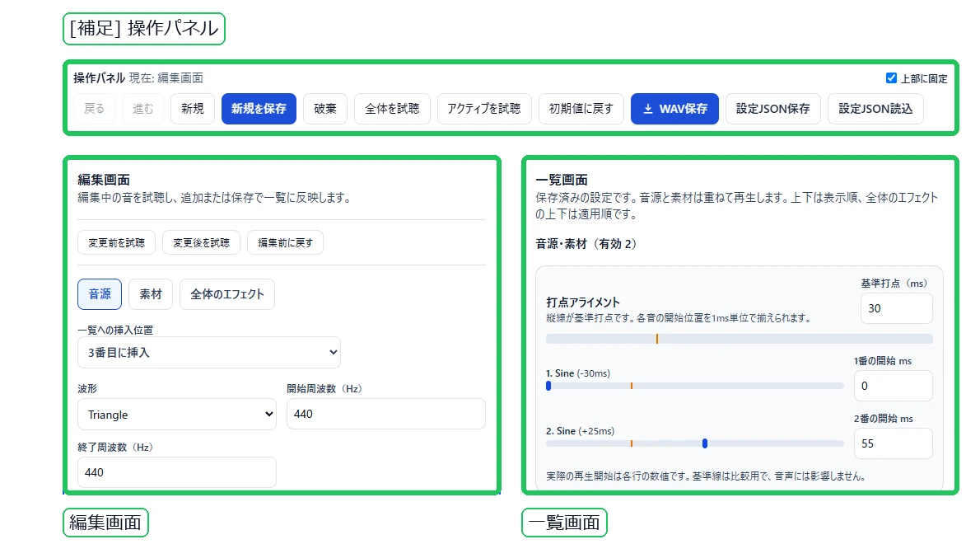Click the 現在: 編集画面 status text
This screenshot has width=980, height=544.
(x=166, y=78)
